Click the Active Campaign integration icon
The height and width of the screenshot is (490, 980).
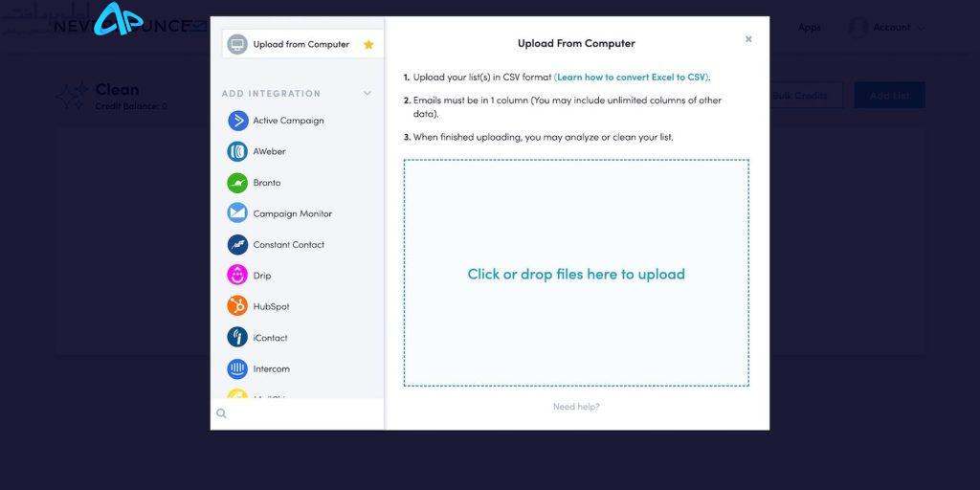238,121
